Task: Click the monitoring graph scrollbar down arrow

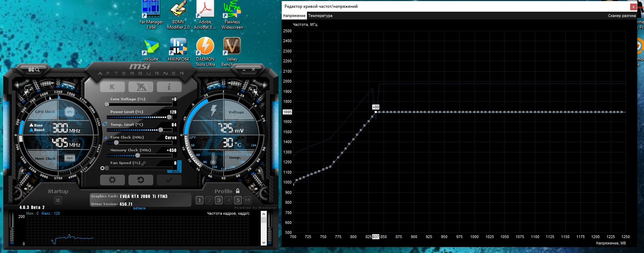Action: tap(264, 242)
